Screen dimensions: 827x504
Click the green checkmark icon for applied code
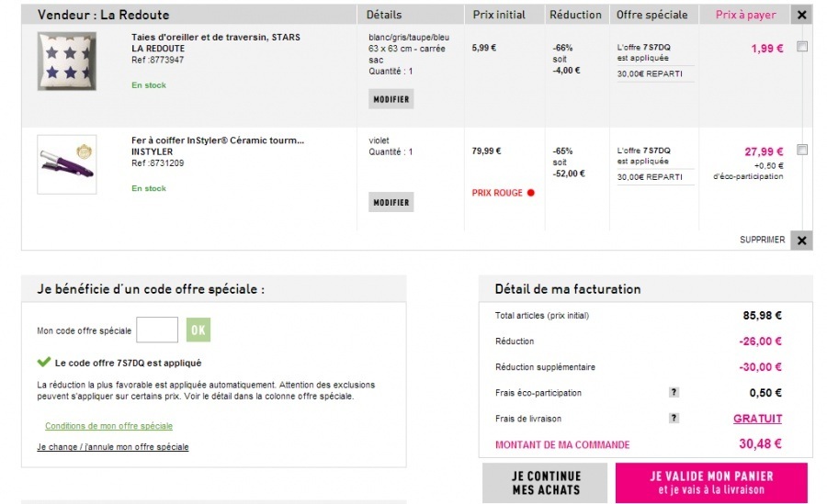pos(43,363)
